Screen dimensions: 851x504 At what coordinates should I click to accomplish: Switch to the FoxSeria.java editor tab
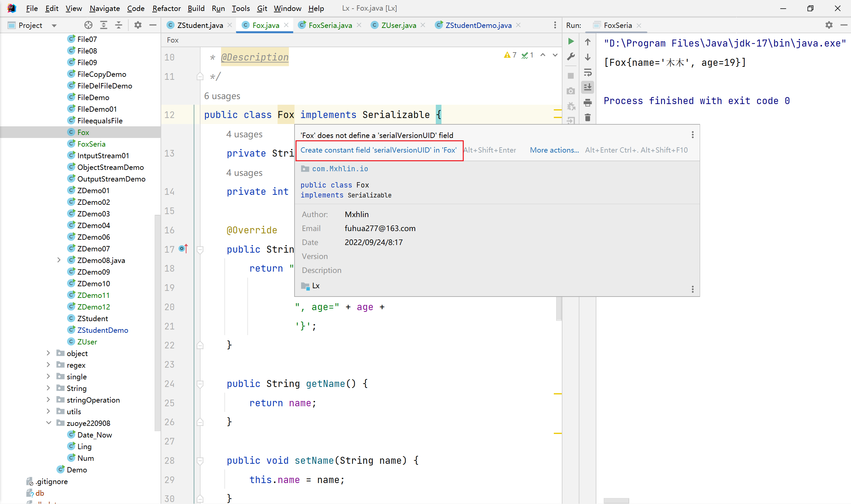[330, 25]
